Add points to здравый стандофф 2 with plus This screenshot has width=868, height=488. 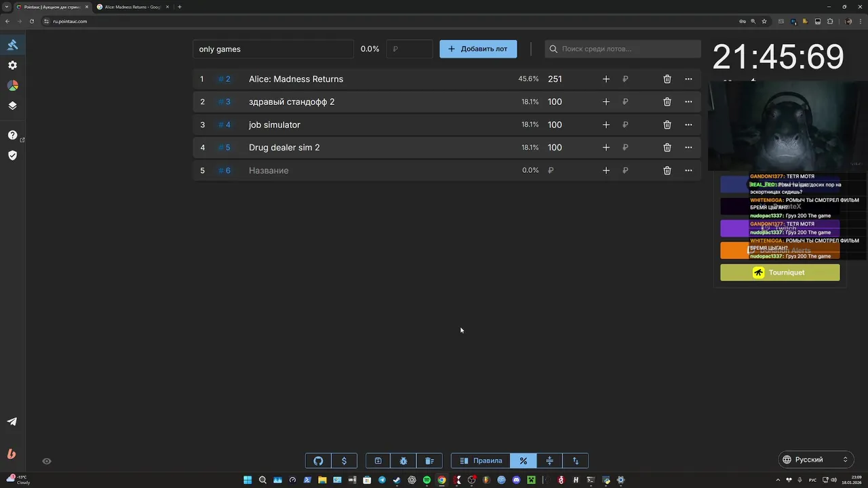tap(606, 102)
